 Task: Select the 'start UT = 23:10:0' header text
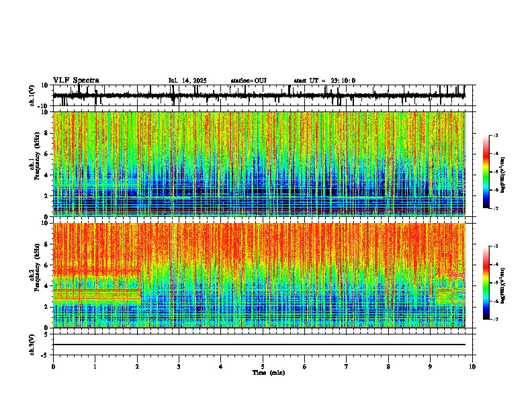pyautogui.click(x=324, y=81)
